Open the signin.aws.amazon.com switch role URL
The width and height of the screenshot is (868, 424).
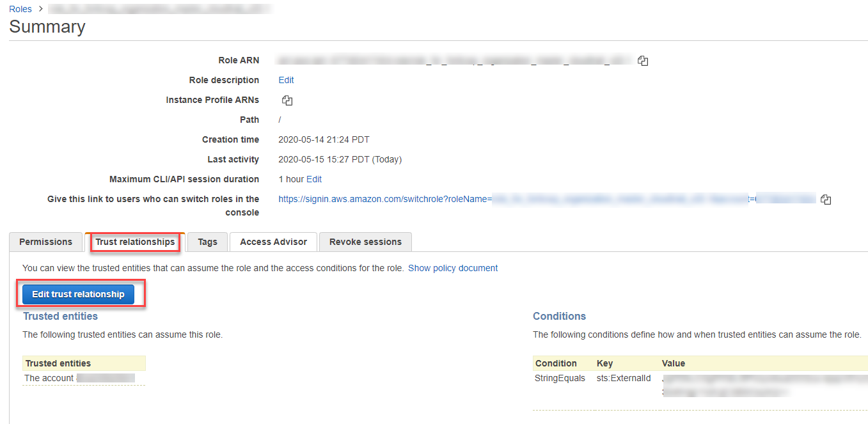[385, 199]
